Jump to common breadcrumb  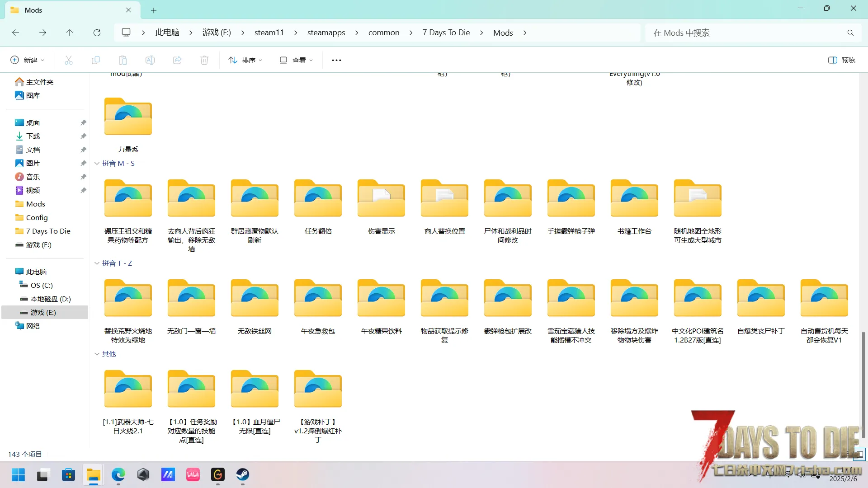[384, 33]
